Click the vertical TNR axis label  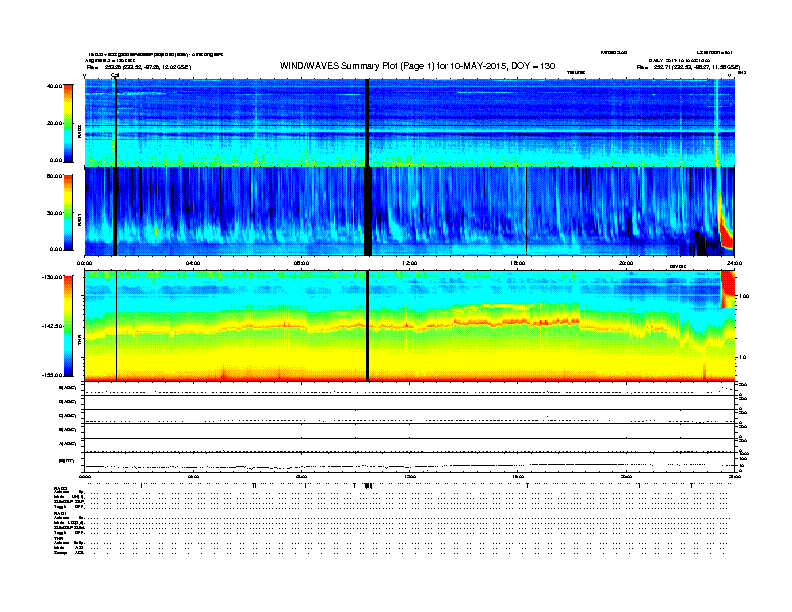click(79, 342)
